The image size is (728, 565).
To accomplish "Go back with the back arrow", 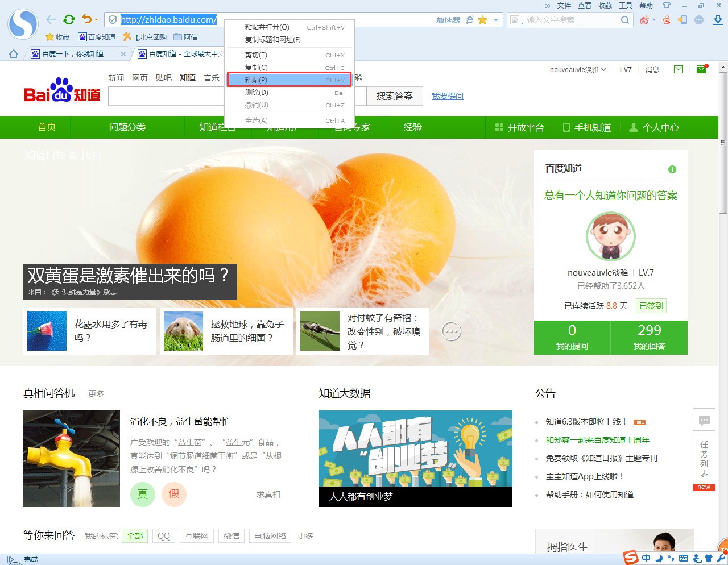I will (51, 20).
